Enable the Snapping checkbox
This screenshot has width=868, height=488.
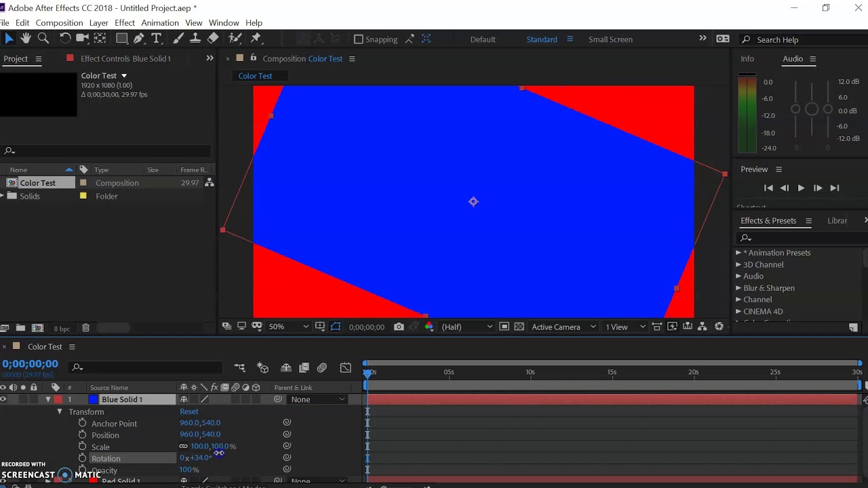tap(359, 39)
